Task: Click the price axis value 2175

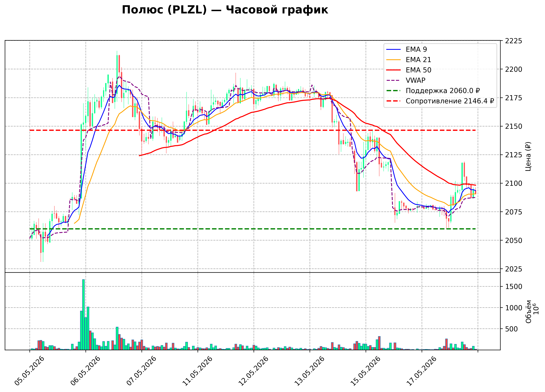Action: pyautogui.click(x=514, y=98)
